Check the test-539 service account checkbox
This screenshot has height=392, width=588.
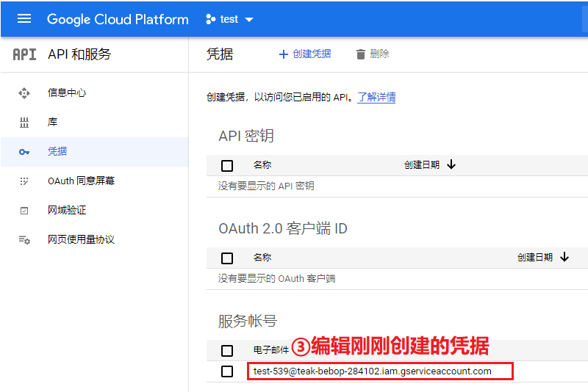coord(227,371)
